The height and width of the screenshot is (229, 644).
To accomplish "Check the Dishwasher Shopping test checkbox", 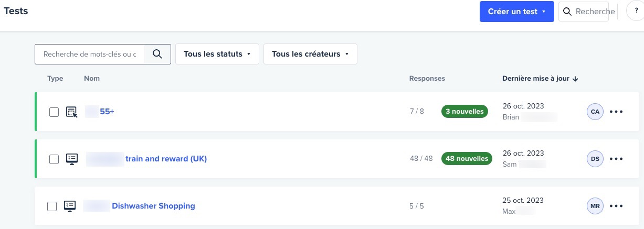I will 52,206.
